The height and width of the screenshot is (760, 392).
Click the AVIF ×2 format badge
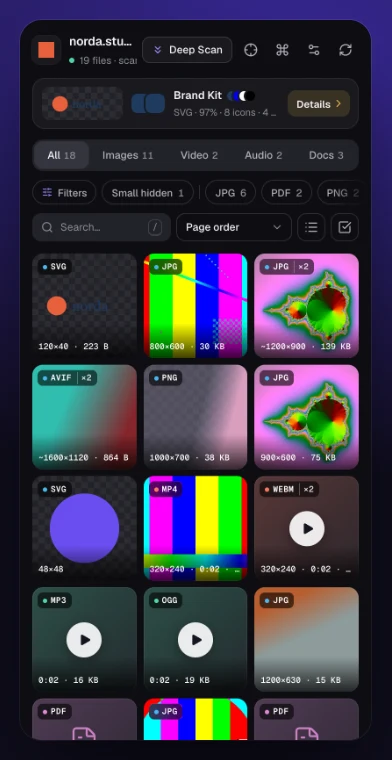point(67,378)
